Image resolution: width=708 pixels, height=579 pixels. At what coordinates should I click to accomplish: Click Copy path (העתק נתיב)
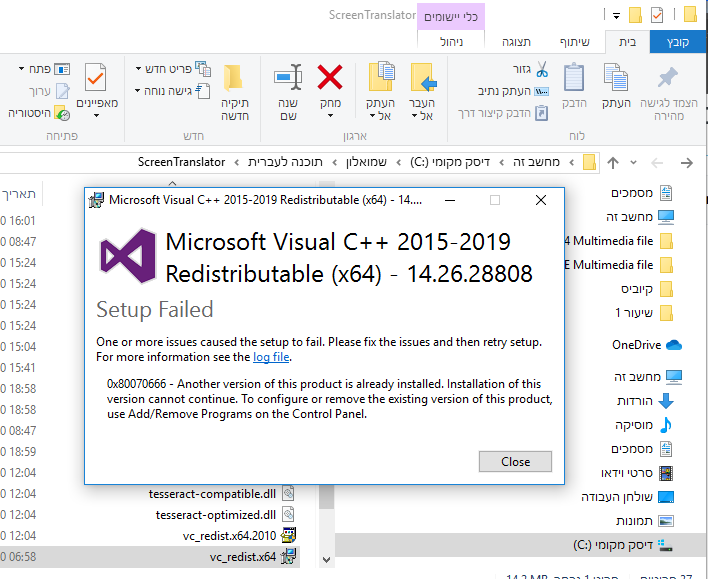point(513,91)
